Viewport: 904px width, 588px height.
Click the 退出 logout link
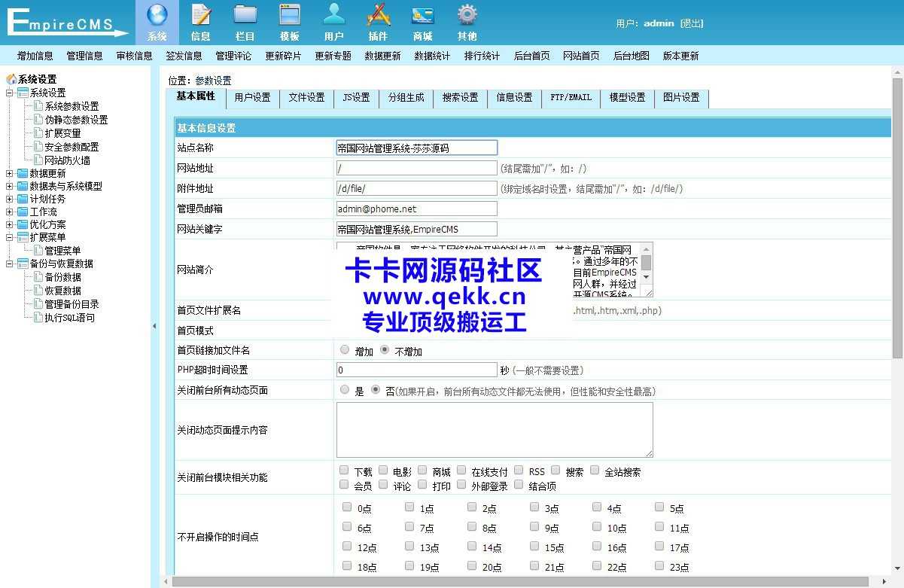692,23
